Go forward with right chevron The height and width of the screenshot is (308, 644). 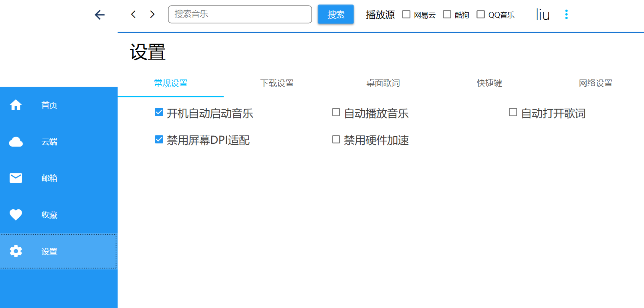pyautogui.click(x=152, y=14)
